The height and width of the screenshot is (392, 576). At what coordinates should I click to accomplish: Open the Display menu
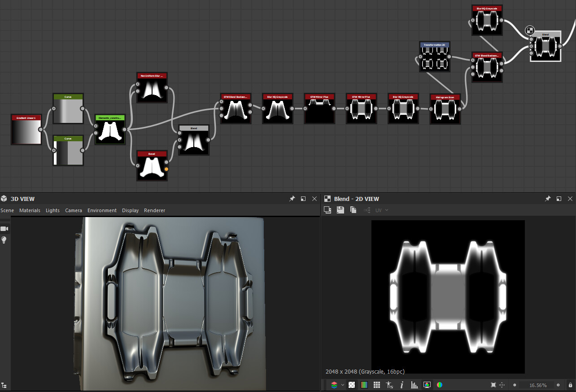[130, 210]
